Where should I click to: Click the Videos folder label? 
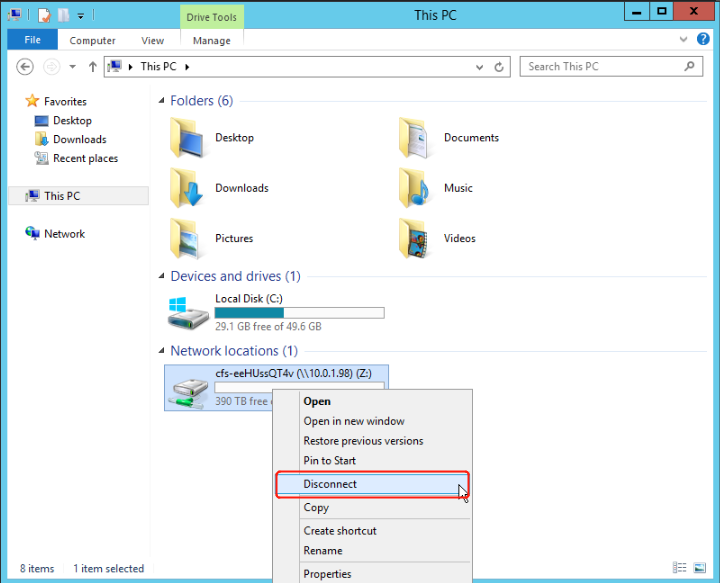pyautogui.click(x=460, y=239)
